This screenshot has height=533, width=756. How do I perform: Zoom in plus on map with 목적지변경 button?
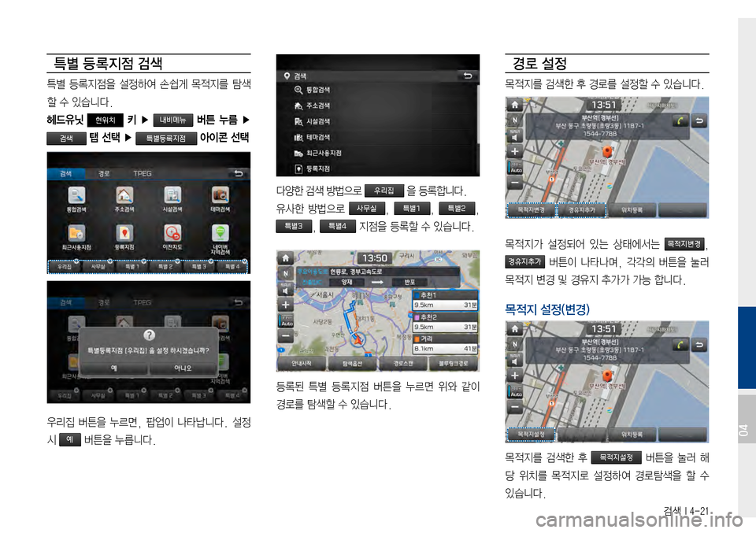coord(514,152)
